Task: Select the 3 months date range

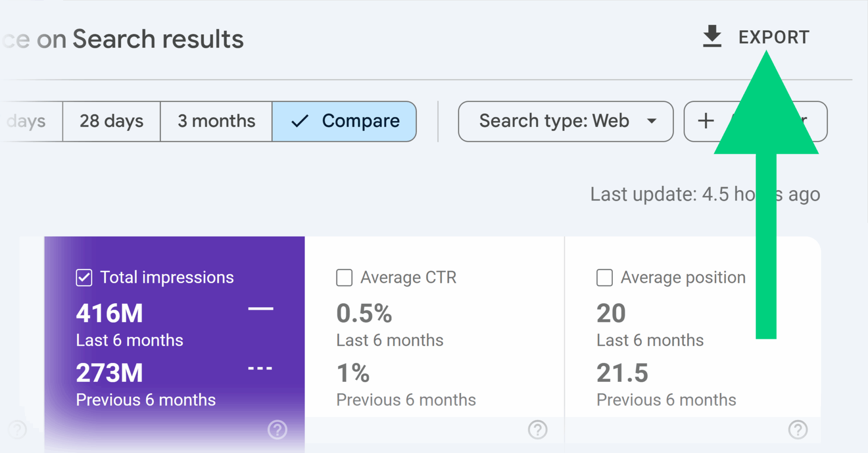Action: tap(216, 121)
